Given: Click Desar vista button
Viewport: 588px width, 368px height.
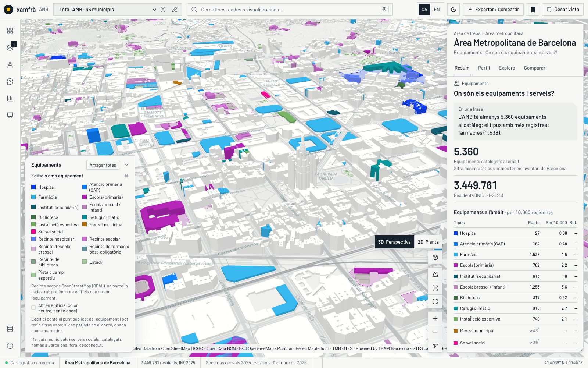Looking at the screenshot, I should [x=563, y=10].
